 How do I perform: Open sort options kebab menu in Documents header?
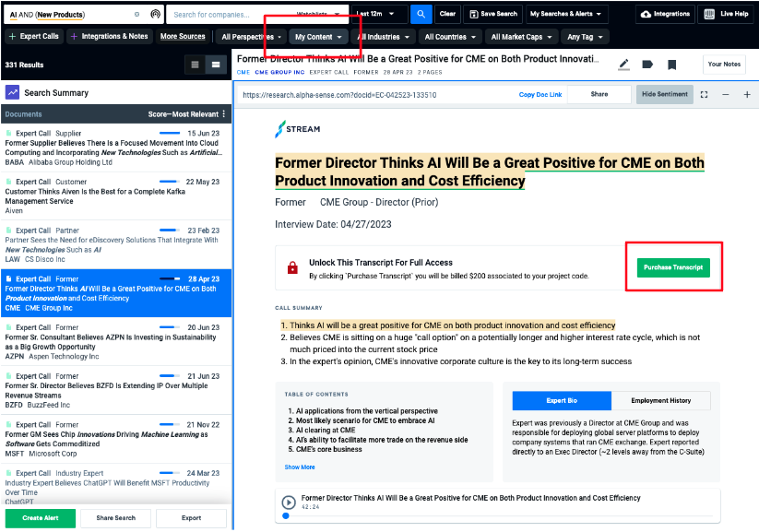pos(223,114)
